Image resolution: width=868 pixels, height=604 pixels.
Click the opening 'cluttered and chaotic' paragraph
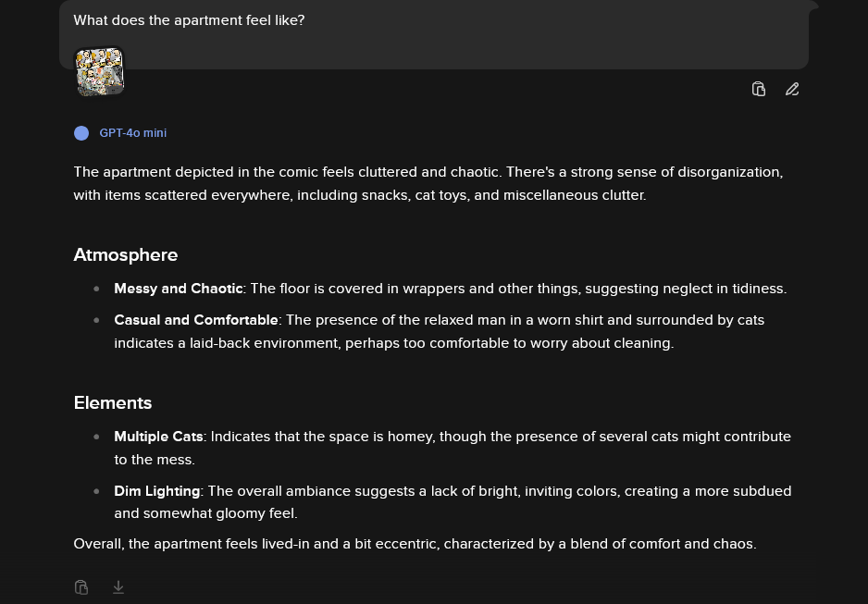428,183
